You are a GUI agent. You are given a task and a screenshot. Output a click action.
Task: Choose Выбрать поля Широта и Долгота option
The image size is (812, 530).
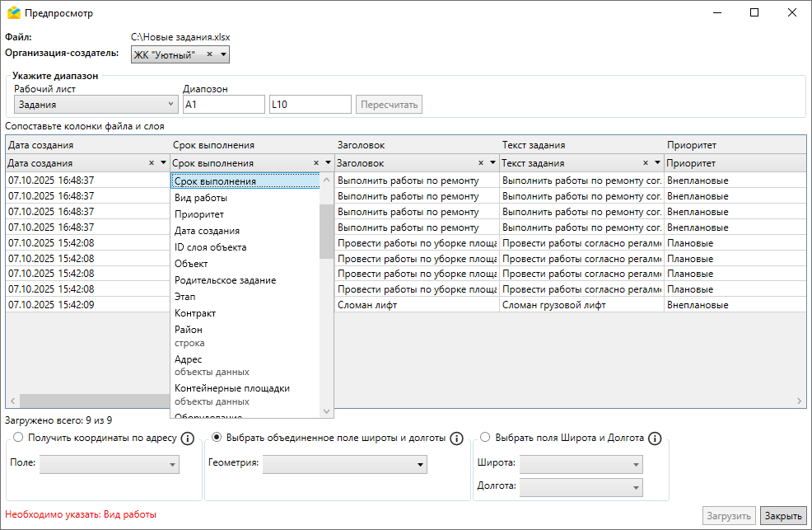point(485,438)
